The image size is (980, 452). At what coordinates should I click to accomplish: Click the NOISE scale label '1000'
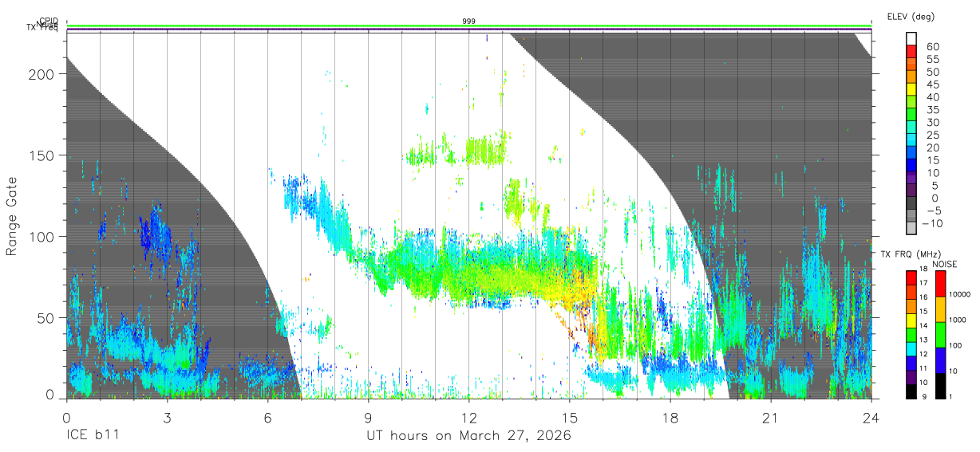click(958, 320)
